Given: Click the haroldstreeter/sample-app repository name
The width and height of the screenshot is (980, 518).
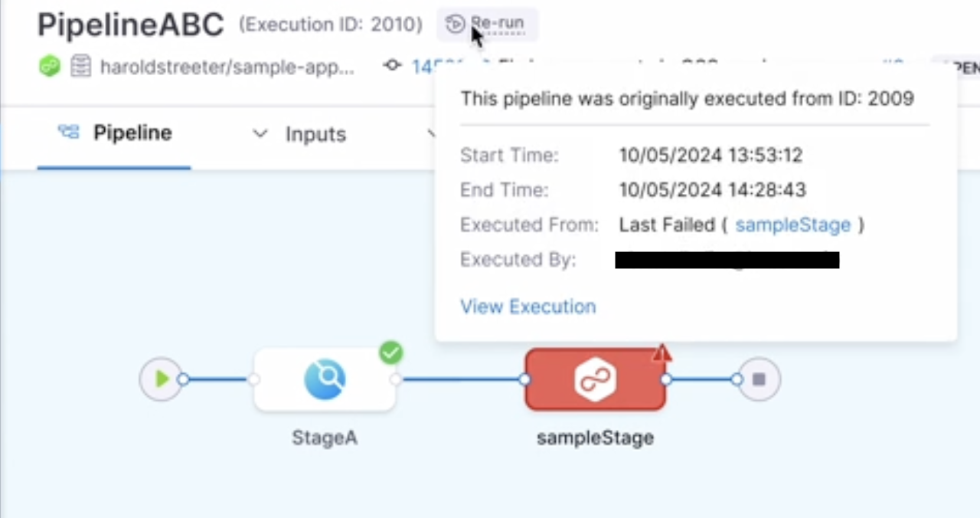Looking at the screenshot, I should (227, 67).
